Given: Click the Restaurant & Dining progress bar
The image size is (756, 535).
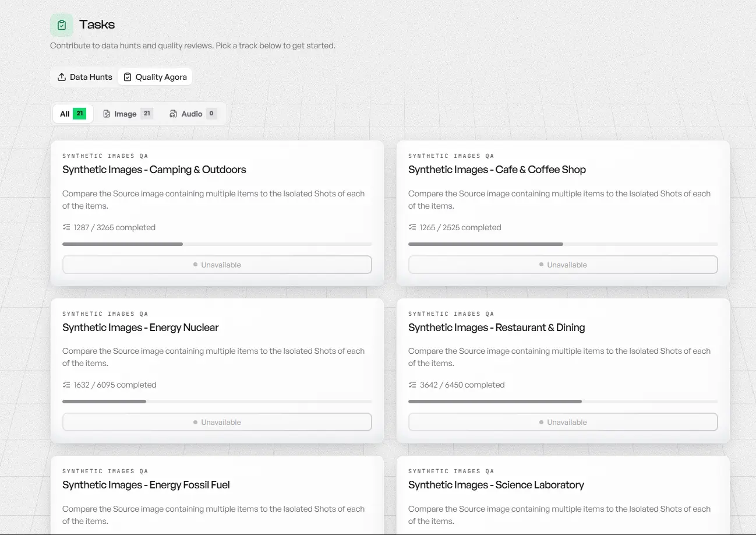Looking at the screenshot, I should coord(563,402).
